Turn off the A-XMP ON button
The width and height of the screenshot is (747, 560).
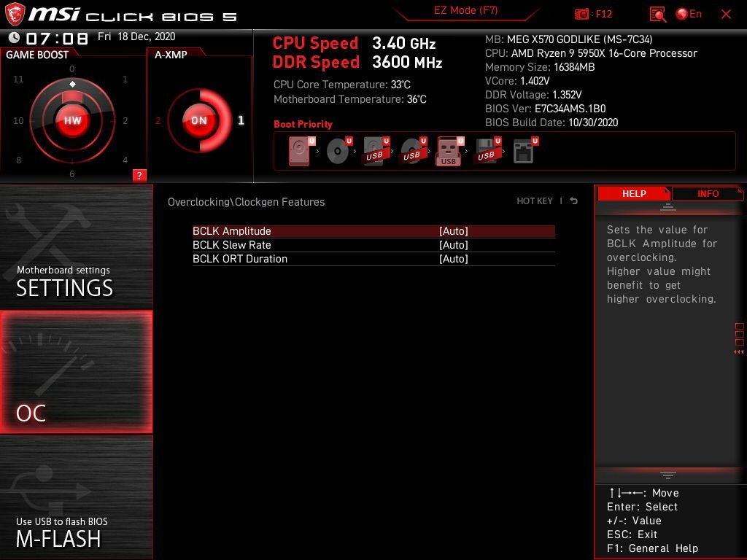(x=199, y=120)
